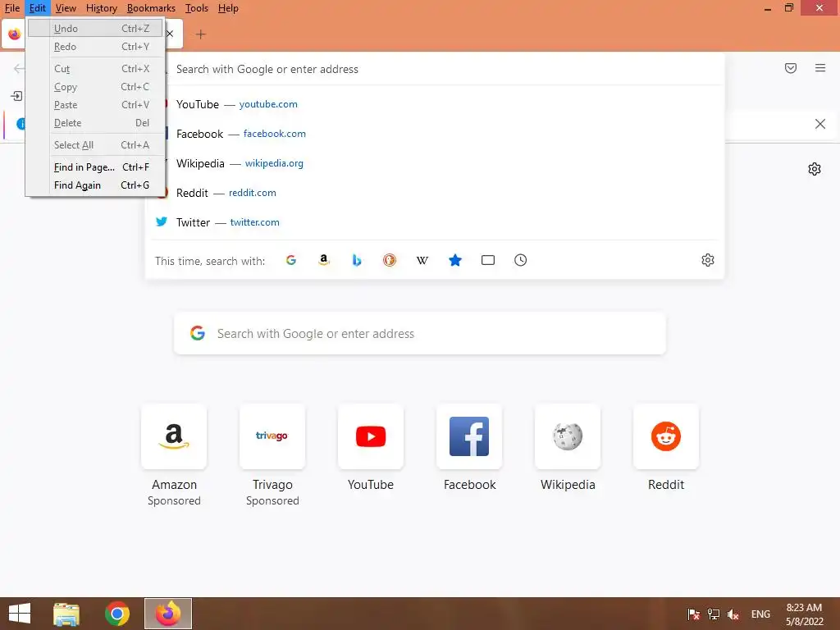Launch Google Chrome from the taskbar
The image size is (840, 630).
(x=116, y=614)
